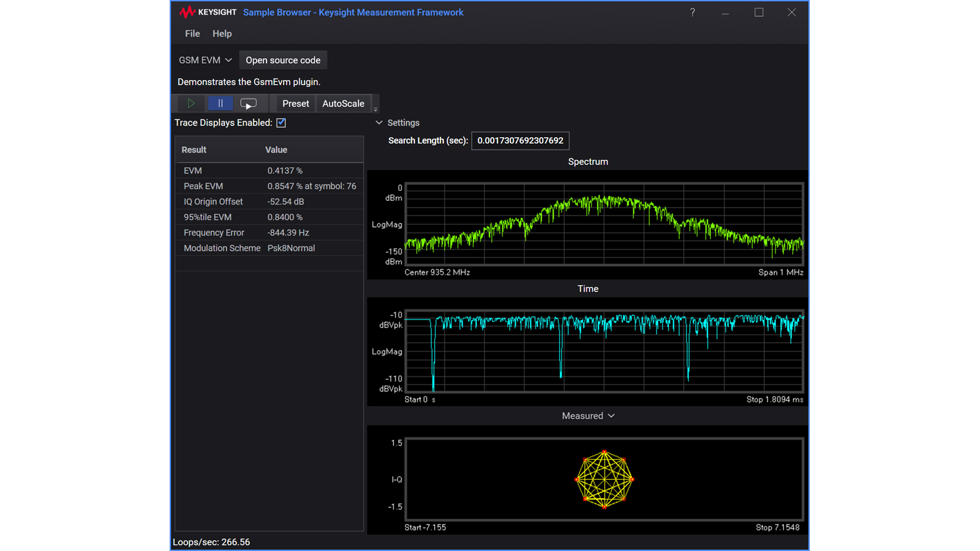Click the Search Length input field

[x=520, y=140]
